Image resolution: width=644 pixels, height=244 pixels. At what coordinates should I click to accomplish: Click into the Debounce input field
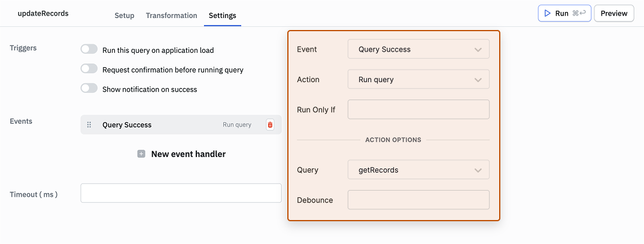pyautogui.click(x=418, y=200)
